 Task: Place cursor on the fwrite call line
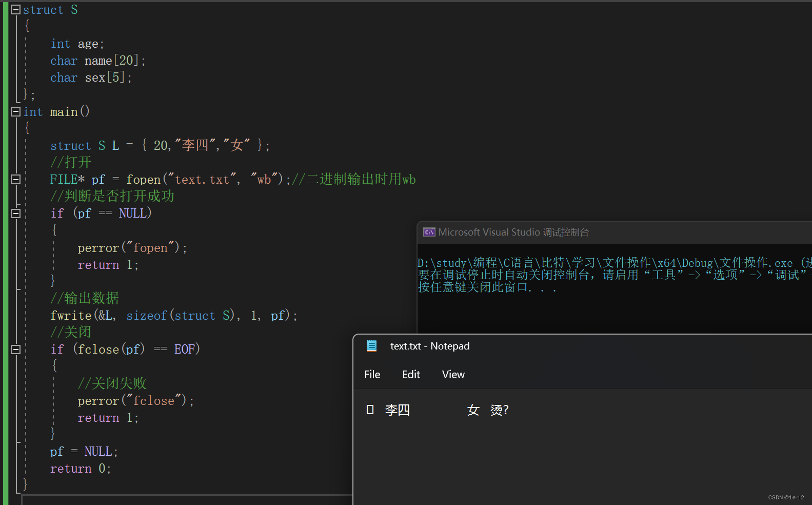173,316
